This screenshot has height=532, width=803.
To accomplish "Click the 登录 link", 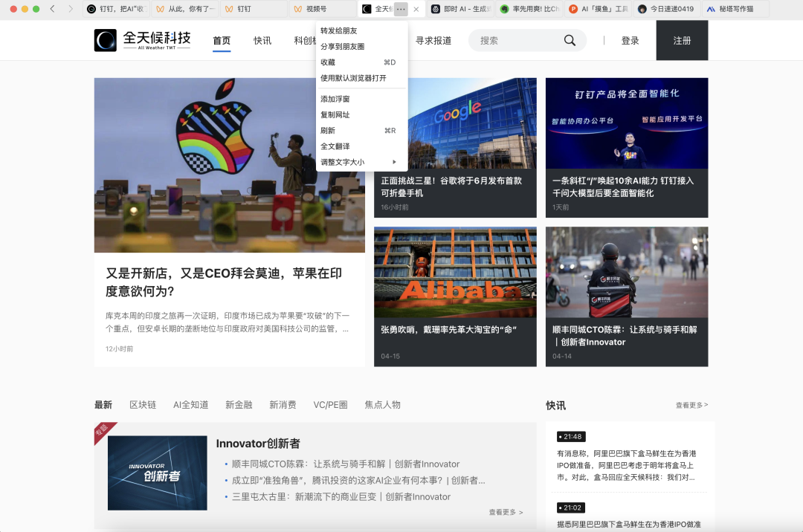I will (x=630, y=40).
